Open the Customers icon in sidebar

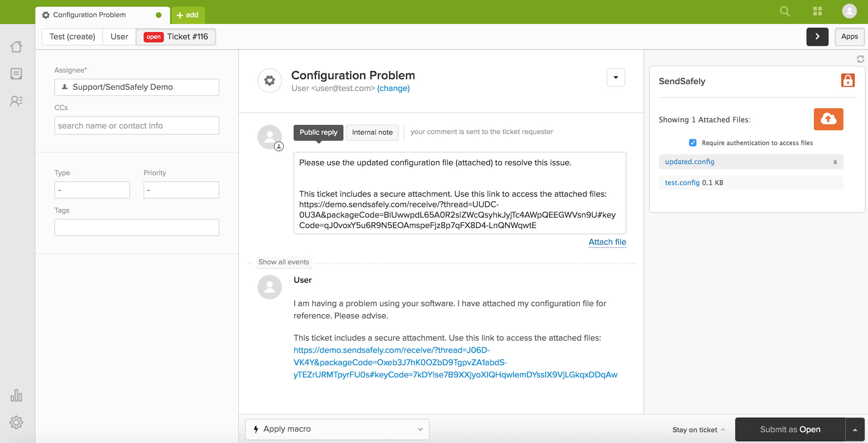16,101
